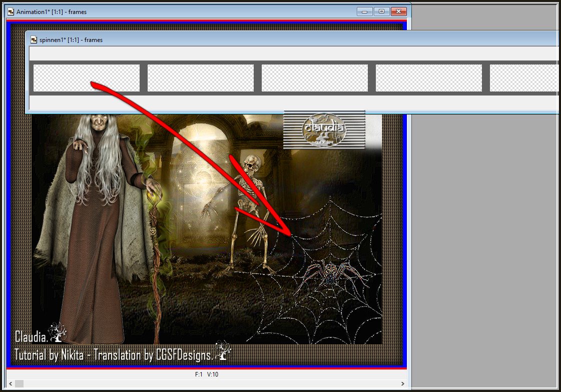Click the F:1 frame status label

(x=199, y=374)
